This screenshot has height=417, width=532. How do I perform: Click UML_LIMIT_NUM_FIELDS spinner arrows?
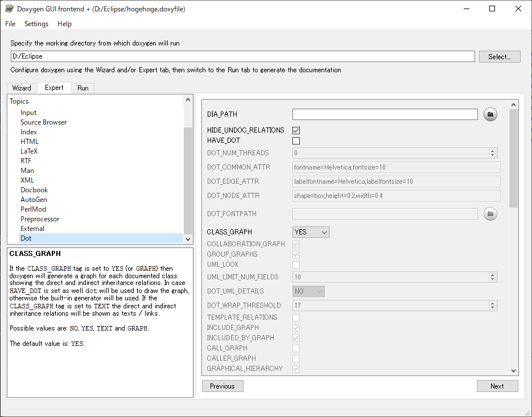[493, 277]
